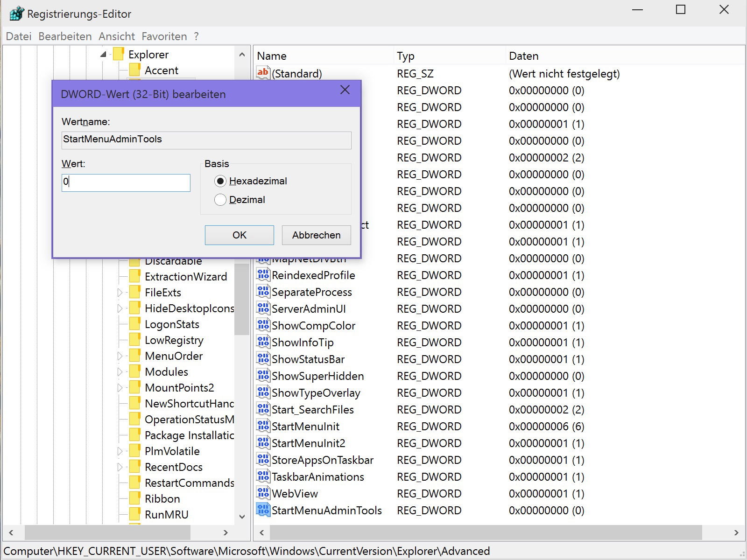Image resolution: width=747 pixels, height=560 pixels.
Task: Click the FileExts folder icon
Action: [x=135, y=292]
